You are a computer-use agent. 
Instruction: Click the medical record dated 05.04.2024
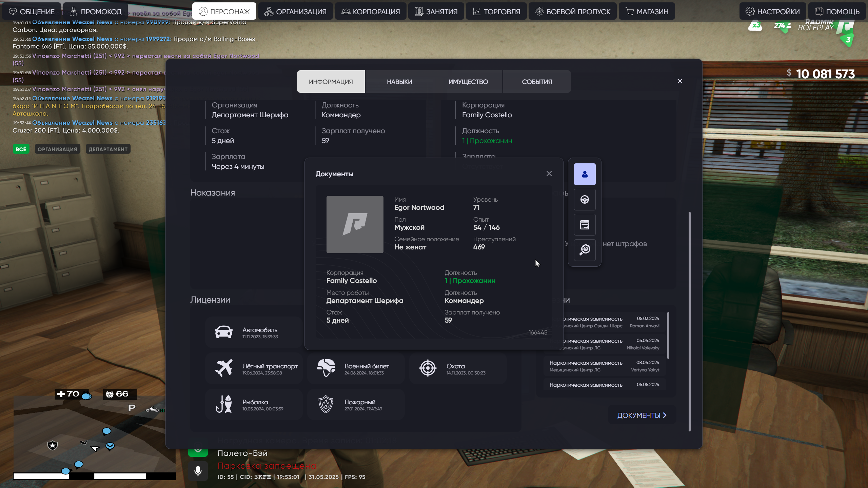coord(604,344)
